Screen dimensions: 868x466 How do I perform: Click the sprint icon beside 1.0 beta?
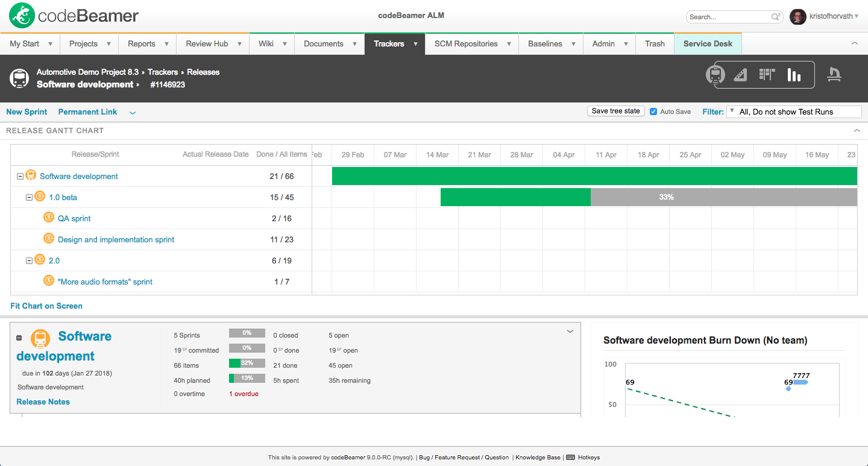click(x=40, y=197)
